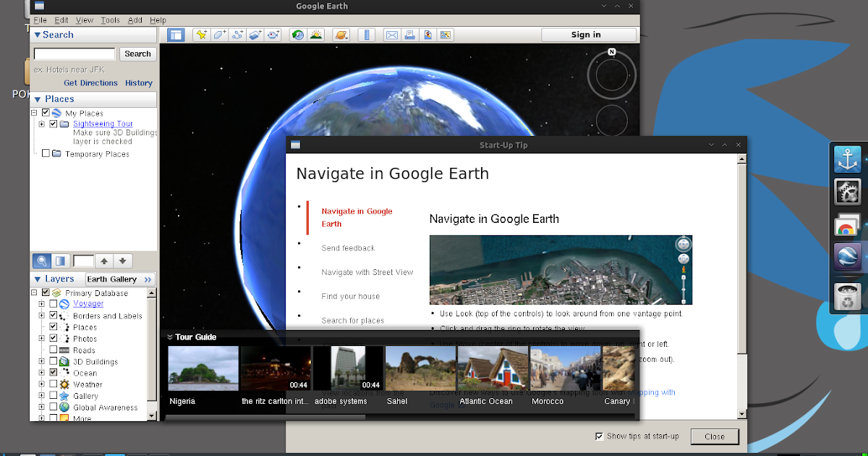Collapse the Places panel triangle
This screenshot has width=868, height=456.
point(38,99)
